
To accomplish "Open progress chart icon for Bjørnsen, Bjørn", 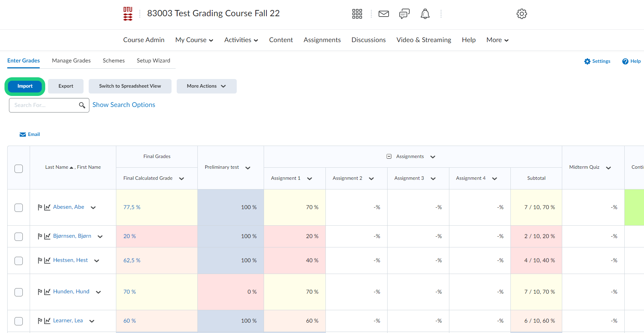I will pyautogui.click(x=47, y=236).
